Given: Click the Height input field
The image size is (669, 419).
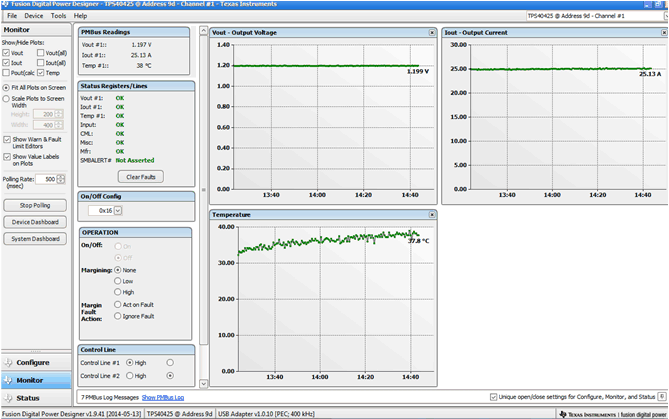Looking at the screenshot, I should tap(44, 114).
